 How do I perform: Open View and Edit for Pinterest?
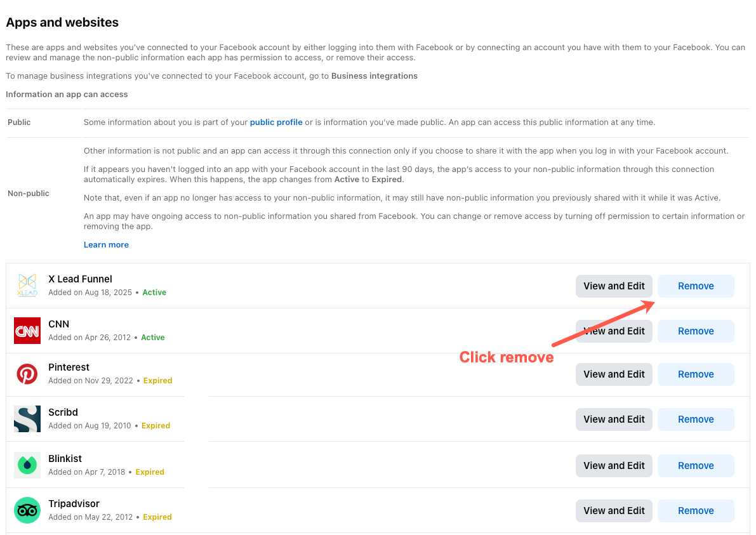pyautogui.click(x=614, y=374)
